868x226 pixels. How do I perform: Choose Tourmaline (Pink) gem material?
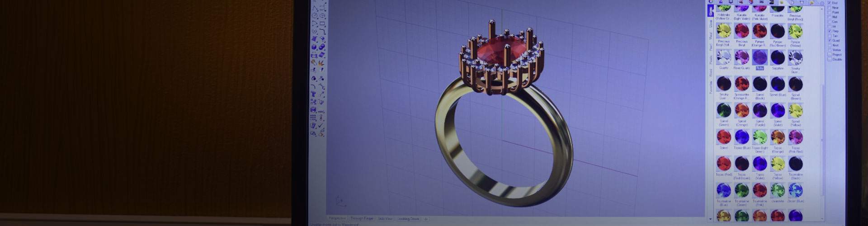(759, 190)
